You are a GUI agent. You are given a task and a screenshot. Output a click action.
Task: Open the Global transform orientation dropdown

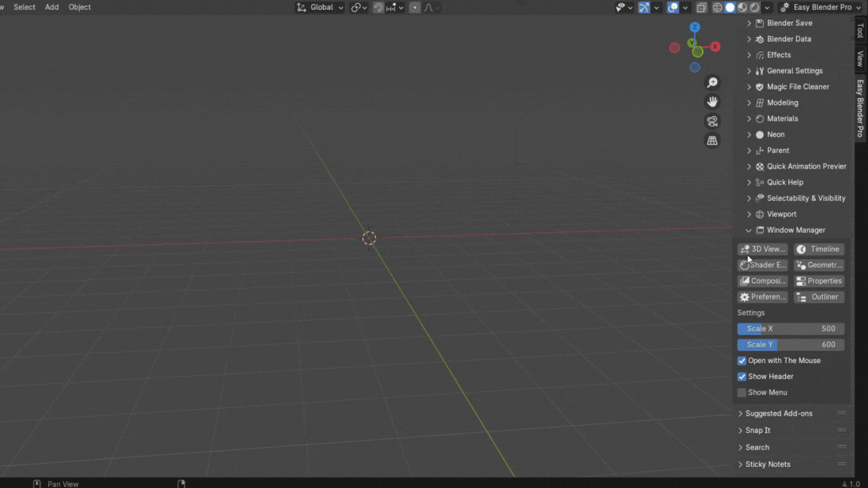pyautogui.click(x=320, y=8)
